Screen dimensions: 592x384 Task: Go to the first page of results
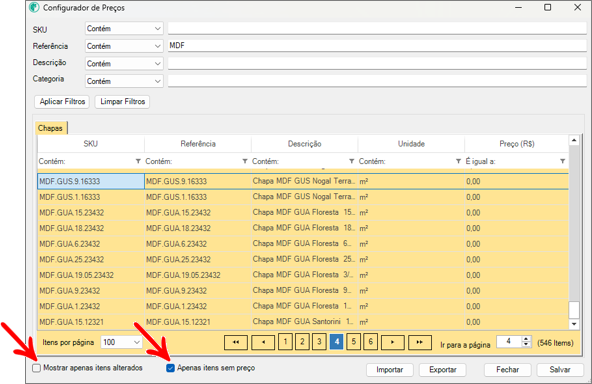pos(236,342)
